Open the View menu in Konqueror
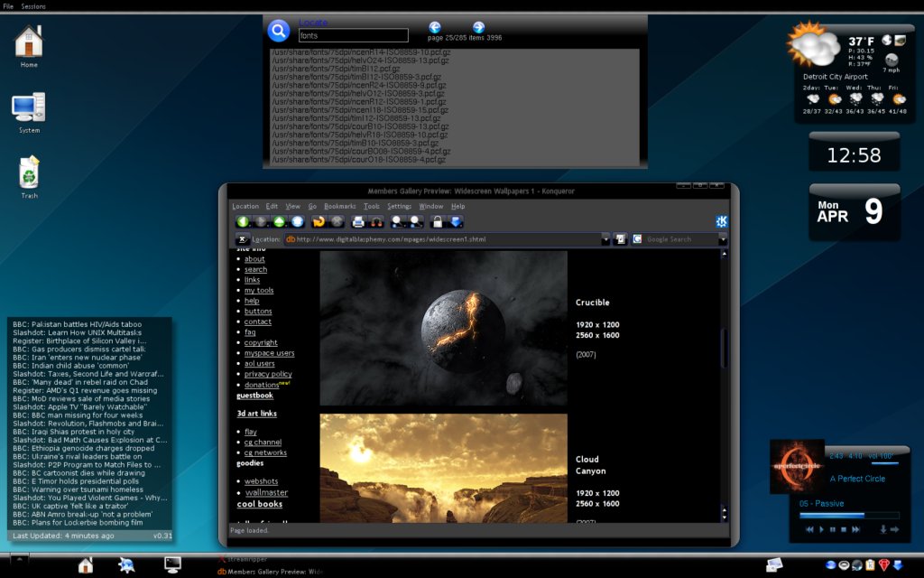 tap(293, 207)
